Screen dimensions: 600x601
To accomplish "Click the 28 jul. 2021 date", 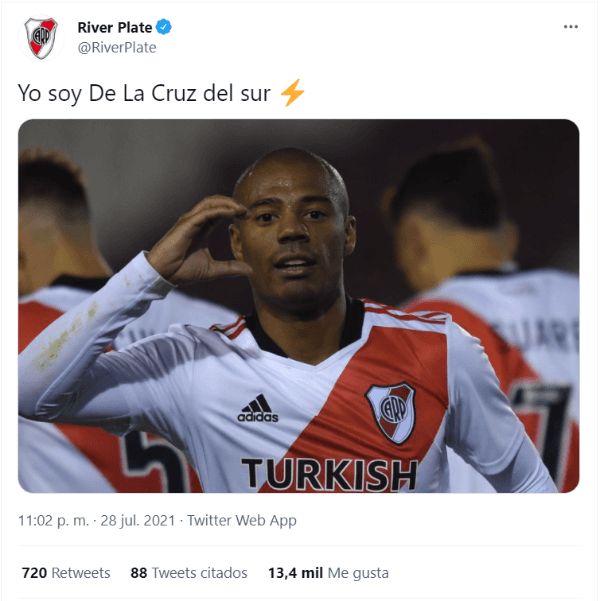I will click(138, 521).
